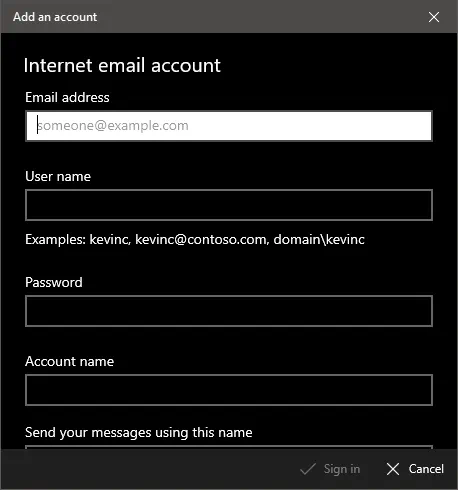
Task: Click the Internet email account heading
Action: point(122,65)
